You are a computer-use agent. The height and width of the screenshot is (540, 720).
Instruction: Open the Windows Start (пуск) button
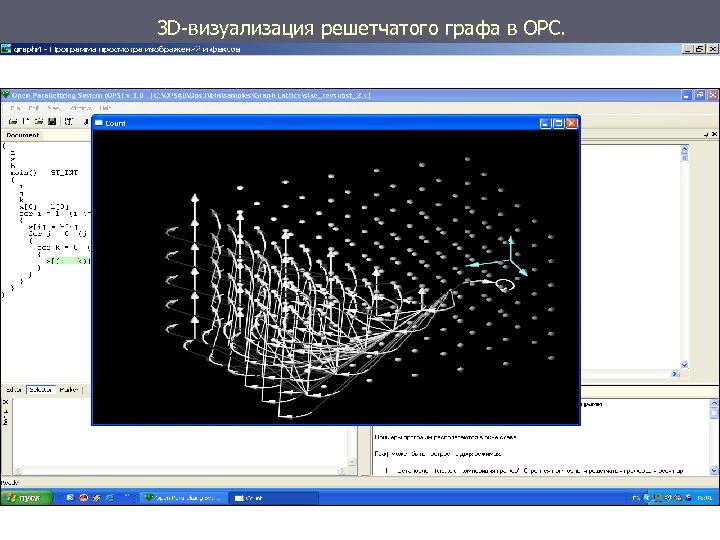pyautogui.click(x=27, y=498)
